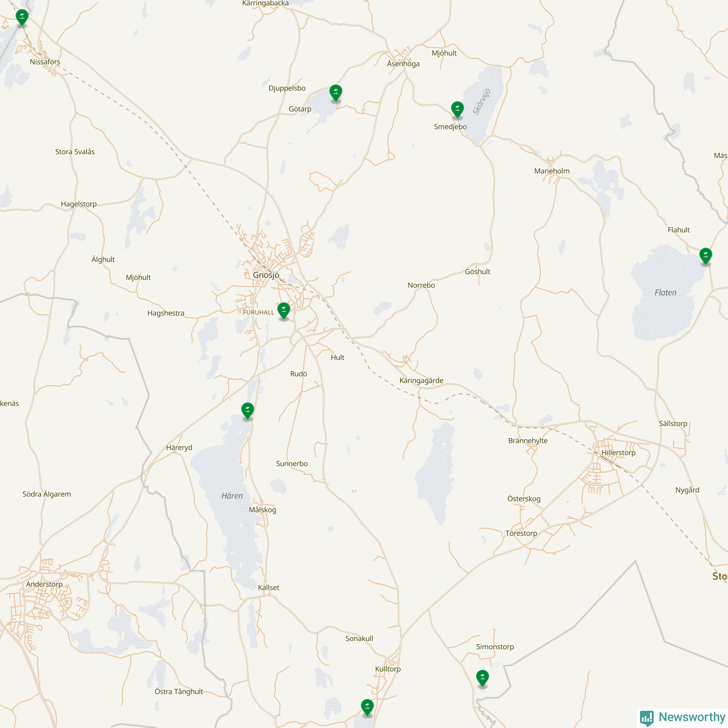Screen dimensions: 728x728
Task: Select the beach marker south of Kulltorp
Action: point(367,707)
